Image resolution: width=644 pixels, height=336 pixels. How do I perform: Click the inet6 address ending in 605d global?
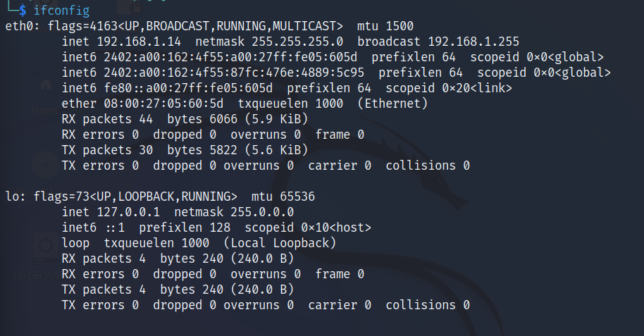230,57
